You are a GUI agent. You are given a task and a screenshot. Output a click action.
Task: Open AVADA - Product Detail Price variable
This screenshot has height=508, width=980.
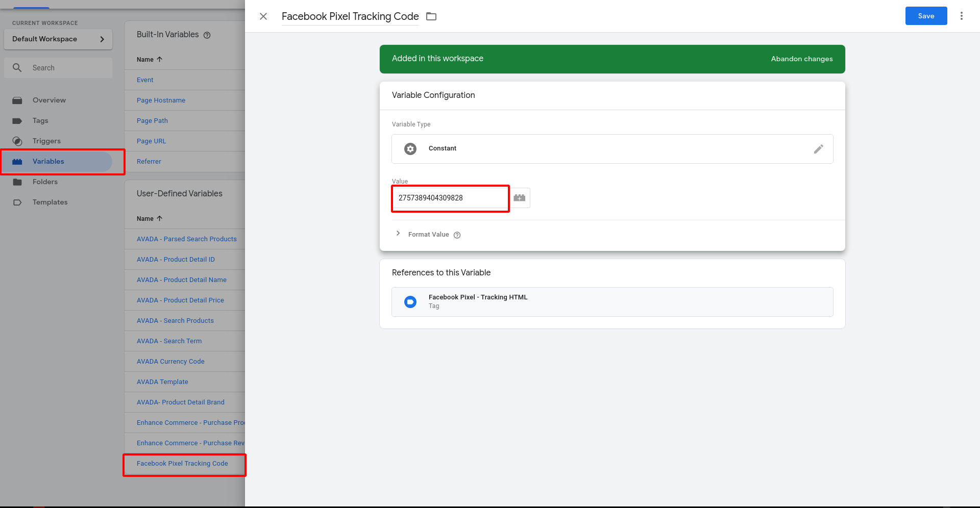tap(180, 300)
